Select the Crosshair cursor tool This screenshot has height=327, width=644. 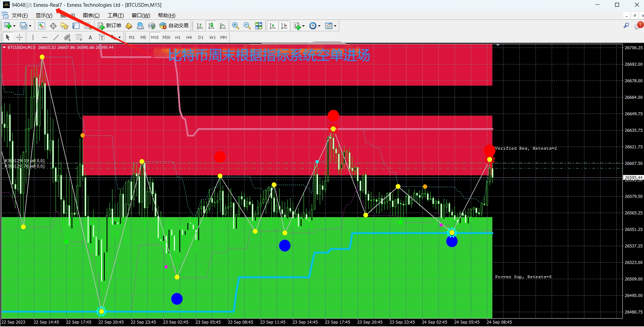pyautogui.click(x=20, y=37)
